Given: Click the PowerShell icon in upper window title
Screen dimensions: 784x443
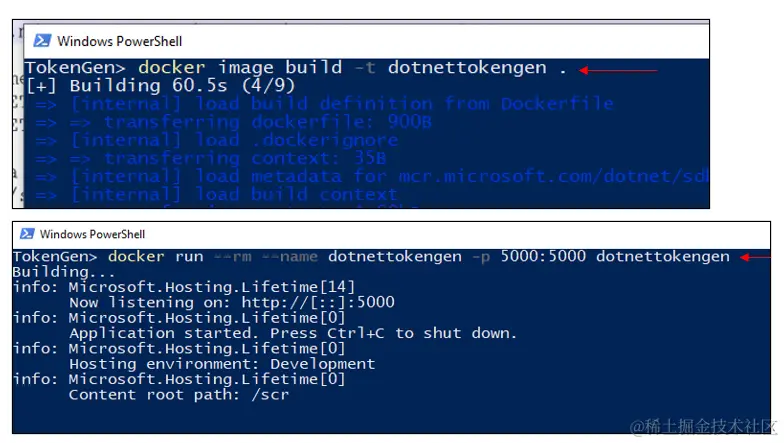Looking at the screenshot, I should coord(42,40).
